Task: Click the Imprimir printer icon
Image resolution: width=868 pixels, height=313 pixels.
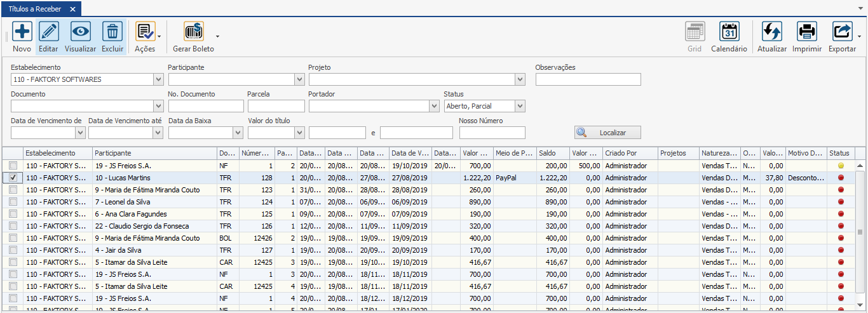Action: 806,32
